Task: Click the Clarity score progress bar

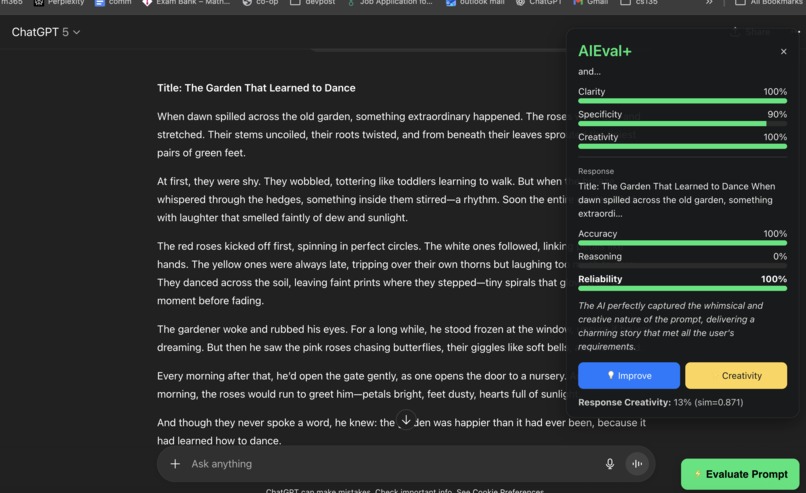Action: (682, 101)
